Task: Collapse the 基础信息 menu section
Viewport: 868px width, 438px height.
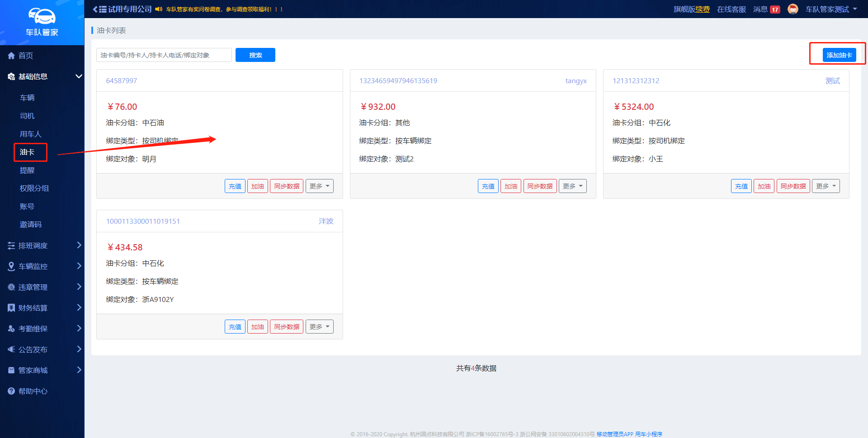Action: click(x=79, y=76)
